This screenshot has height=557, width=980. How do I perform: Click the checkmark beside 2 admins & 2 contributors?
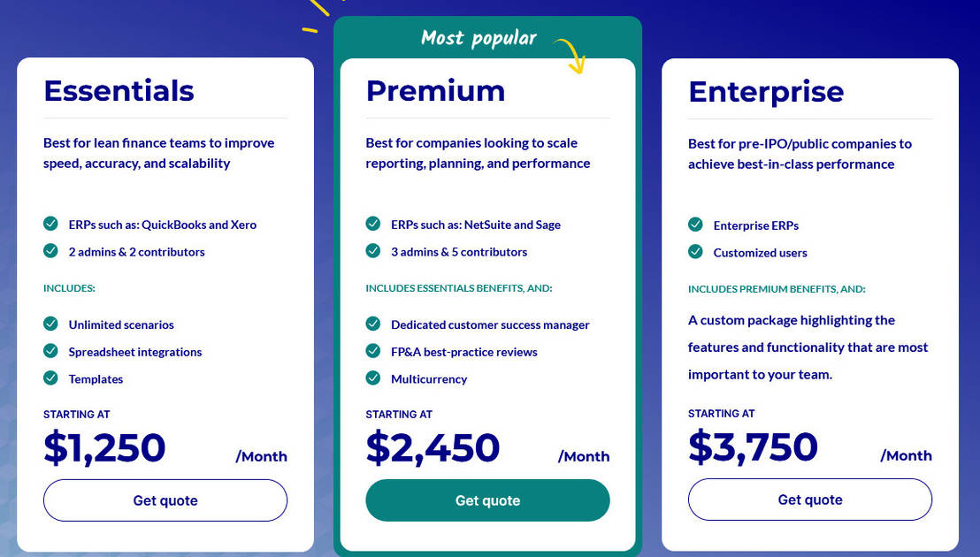point(50,252)
